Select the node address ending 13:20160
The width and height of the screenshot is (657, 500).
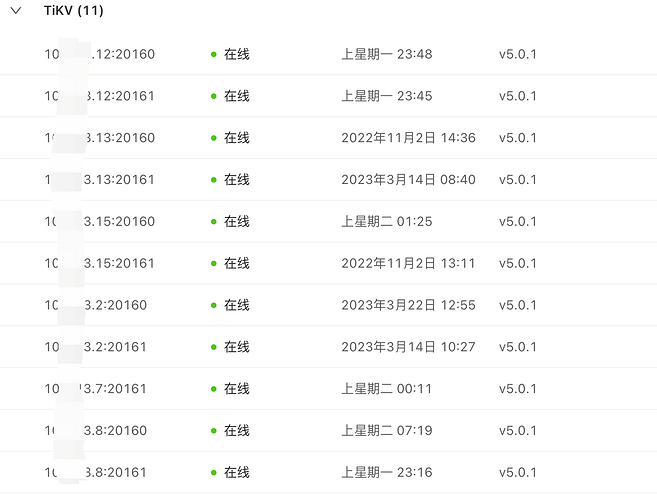(100, 138)
